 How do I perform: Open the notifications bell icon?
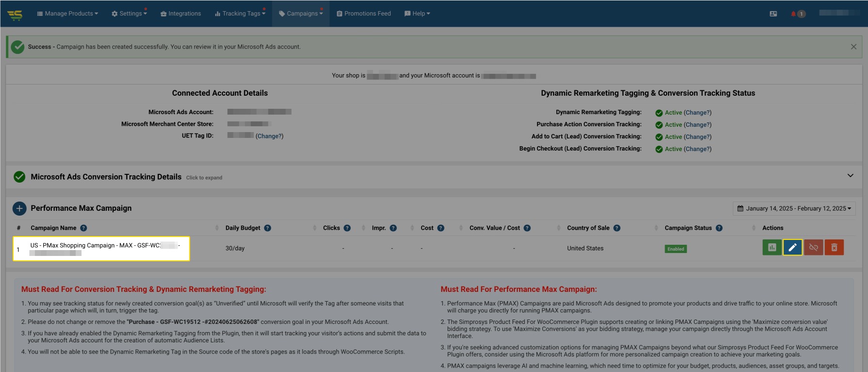tap(794, 14)
